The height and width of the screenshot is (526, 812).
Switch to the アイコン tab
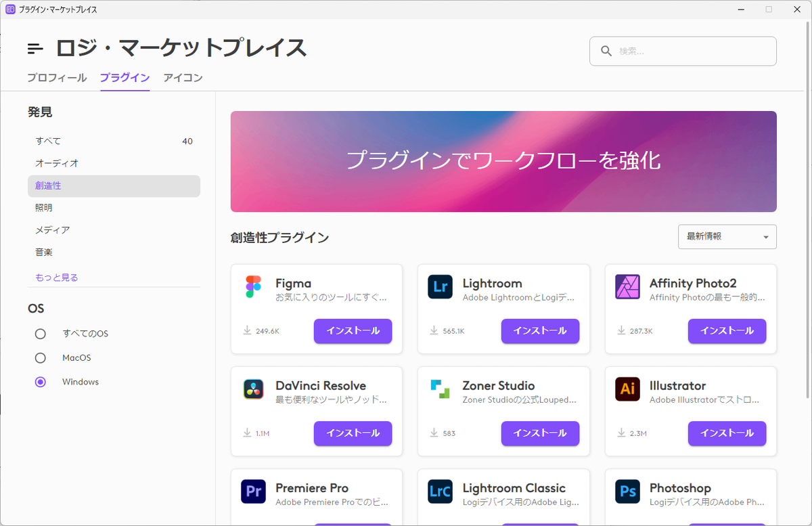point(183,78)
